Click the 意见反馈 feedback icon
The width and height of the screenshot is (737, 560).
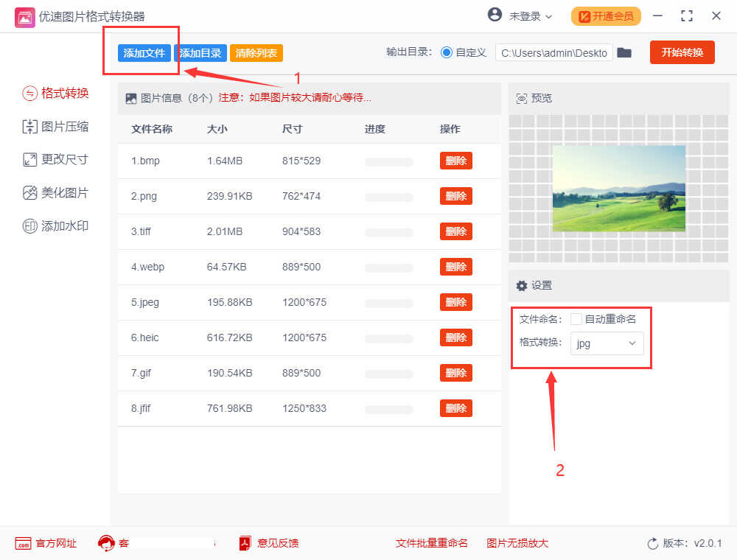[x=245, y=543]
